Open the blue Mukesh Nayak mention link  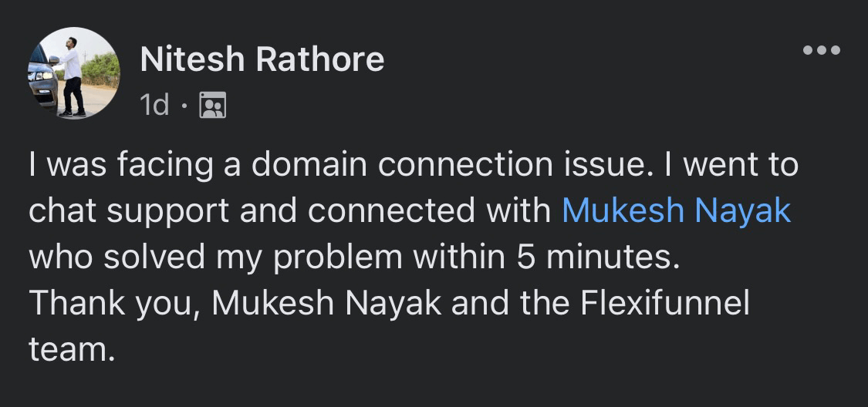tap(676, 211)
